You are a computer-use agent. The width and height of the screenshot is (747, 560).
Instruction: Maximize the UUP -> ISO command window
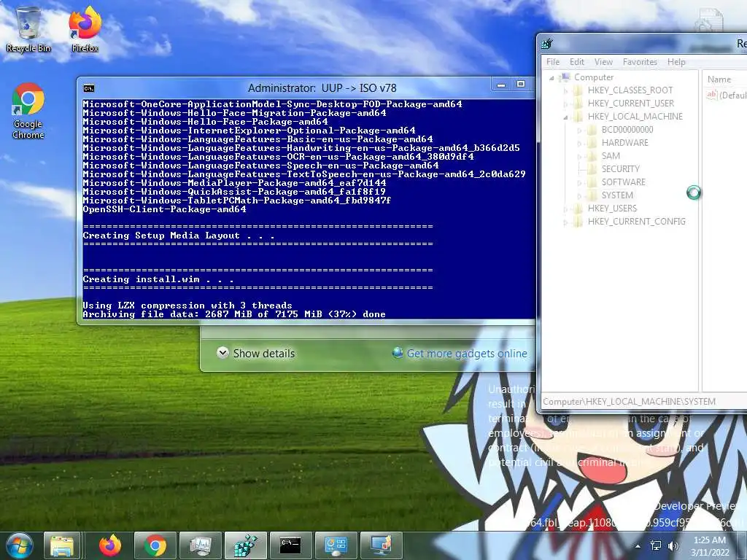[521, 85]
